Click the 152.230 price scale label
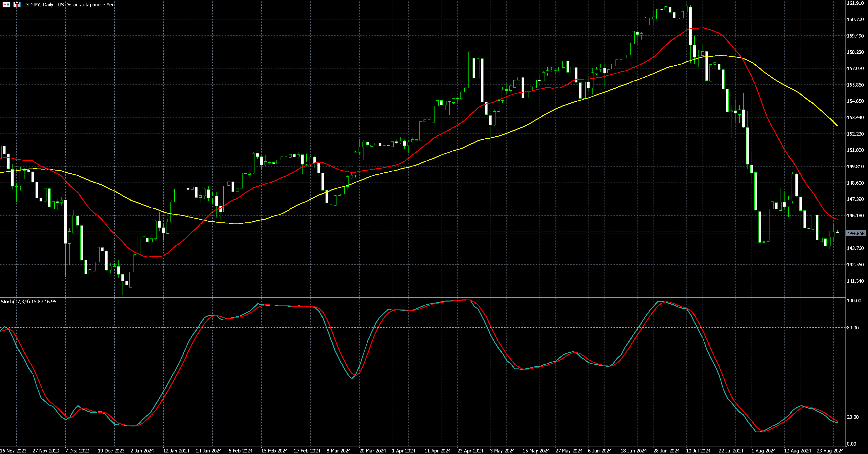This screenshot has height=454, width=868. [855, 134]
